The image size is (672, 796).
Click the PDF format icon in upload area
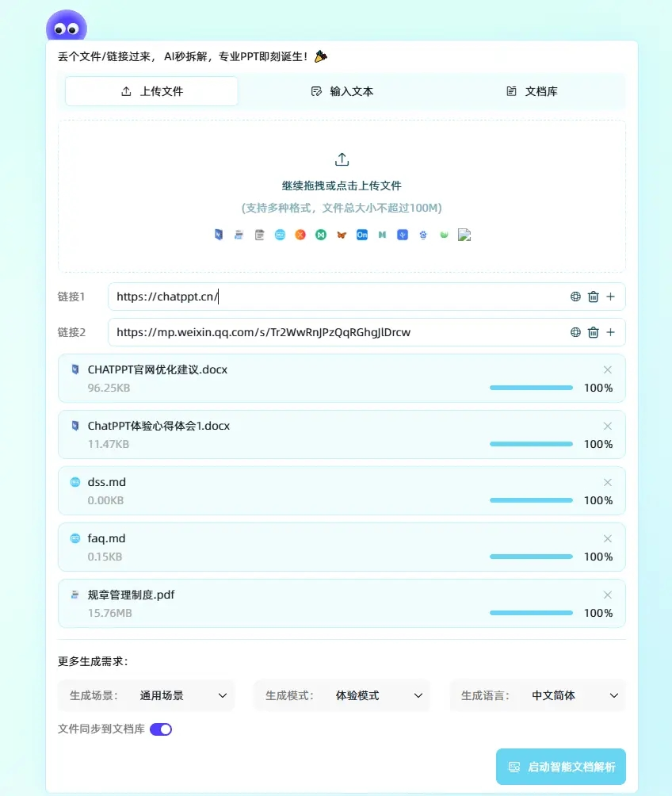tap(239, 235)
